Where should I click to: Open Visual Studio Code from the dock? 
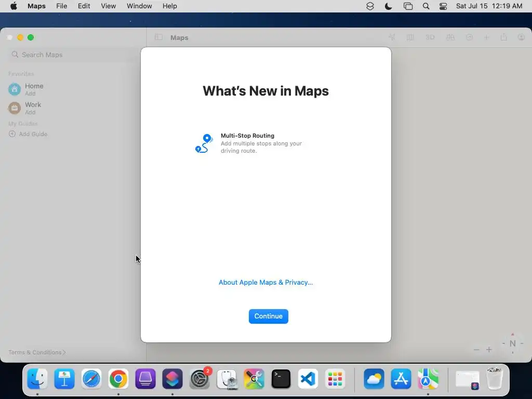point(308,379)
